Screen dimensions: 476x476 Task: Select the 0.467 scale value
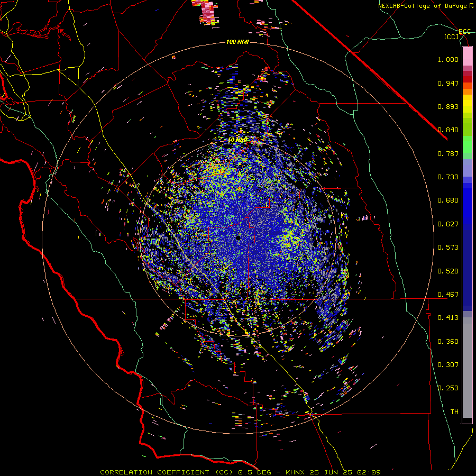(448, 295)
